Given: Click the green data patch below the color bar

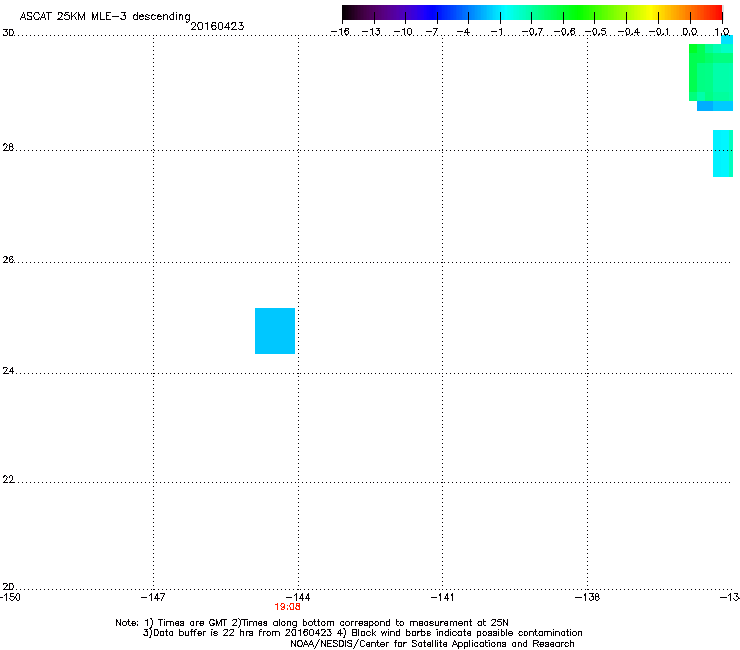Looking at the screenshot, I should [711, 73].
